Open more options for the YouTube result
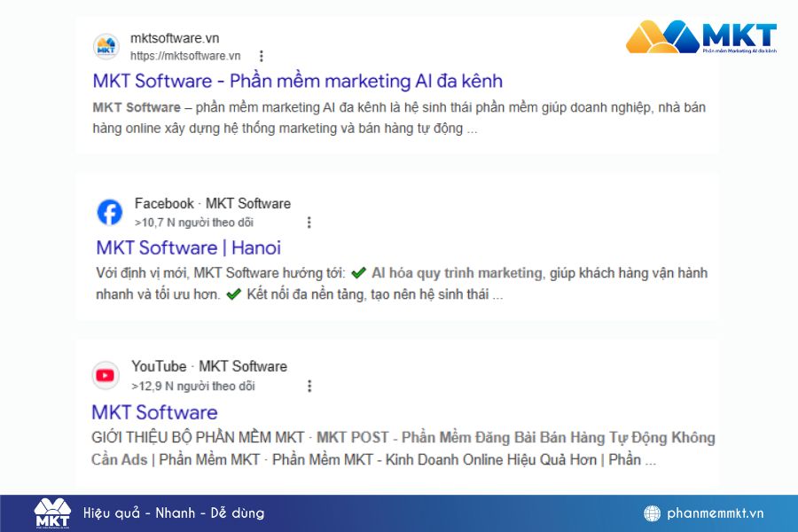The height and width of the screenshot is (532, 798). click(309, 386)
